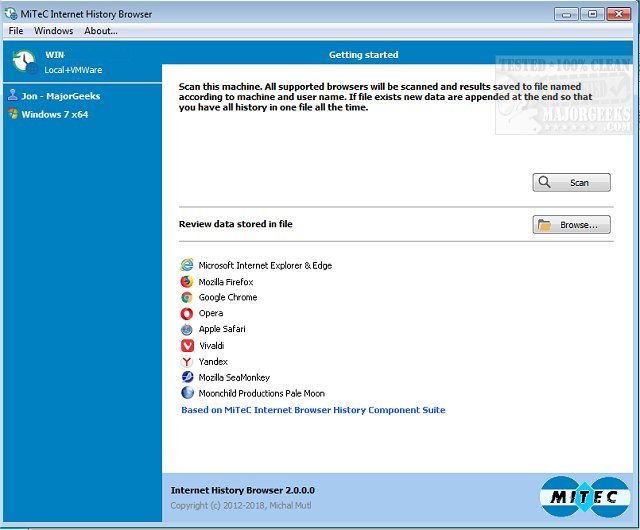Start scanning with the Scan button
The image size is (640, 530).
pyautogui.click(x=571, y=182)
